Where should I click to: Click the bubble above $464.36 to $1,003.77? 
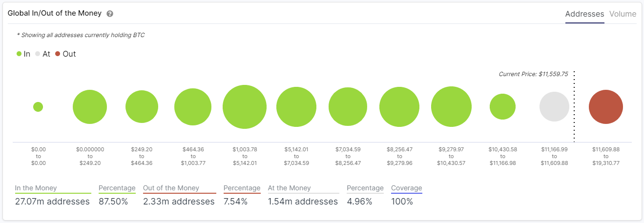[x=193, y=107]
